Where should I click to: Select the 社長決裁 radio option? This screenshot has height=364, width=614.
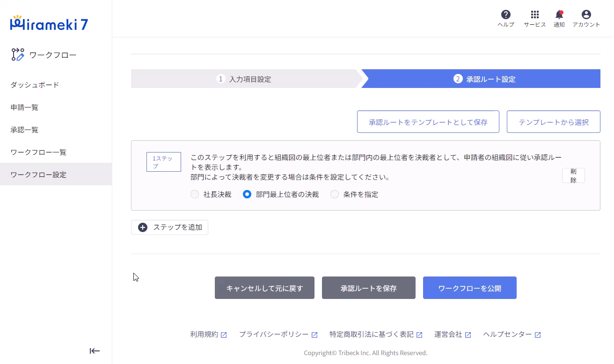[195, 194]
